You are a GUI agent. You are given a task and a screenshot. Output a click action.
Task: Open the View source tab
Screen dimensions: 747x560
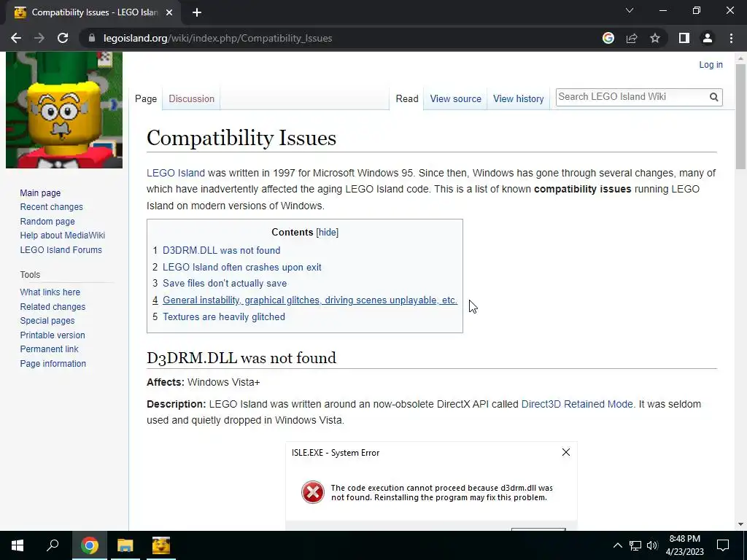point(455,98)
